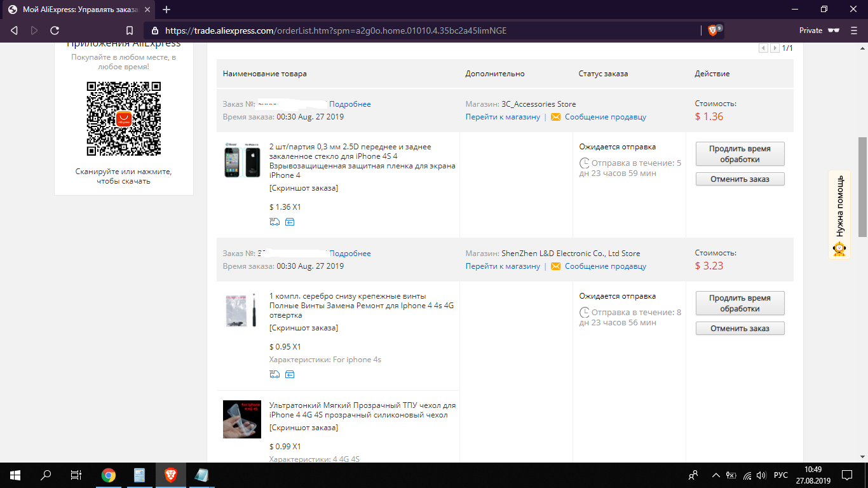This screenshot has height=488, width=868.
Task: Open the volume speaker control
Action: pyautogui.click(x=762, y=475)
